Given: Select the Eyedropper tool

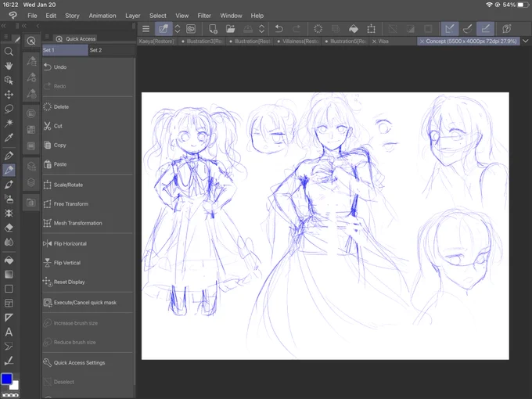Looking at the screenshot, I should tap(9, 138).
